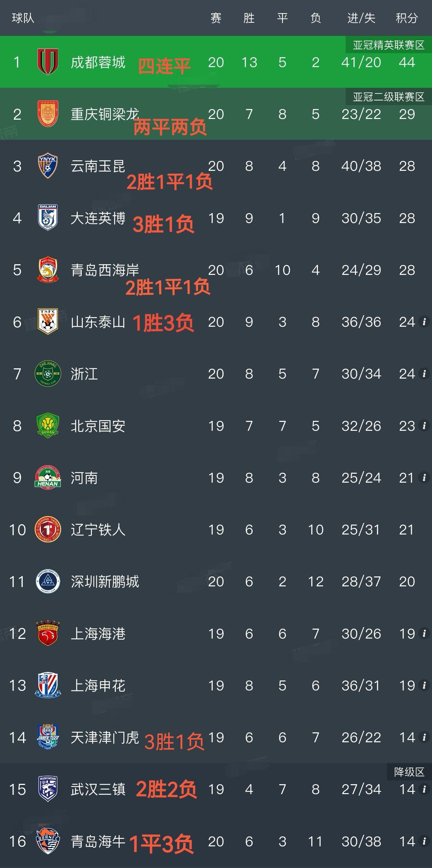
Task: Tap the 降级区 relegation zone label
Action: click(409, 772)
